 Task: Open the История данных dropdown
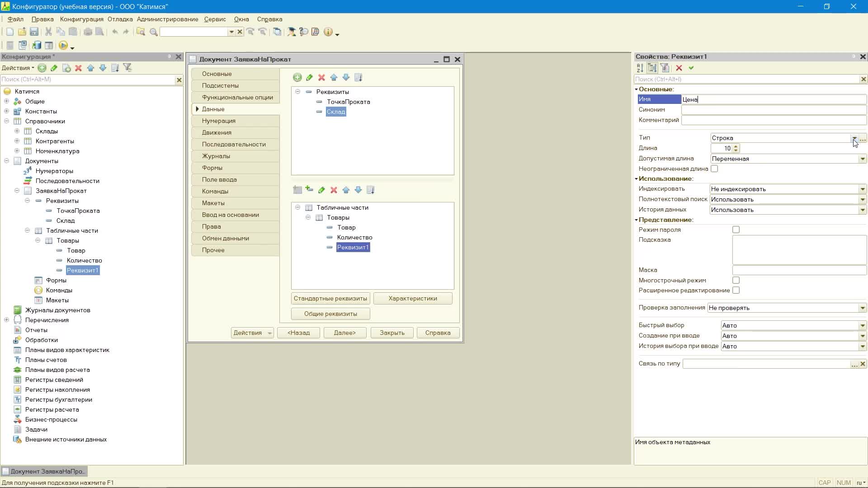coord(863,210)
